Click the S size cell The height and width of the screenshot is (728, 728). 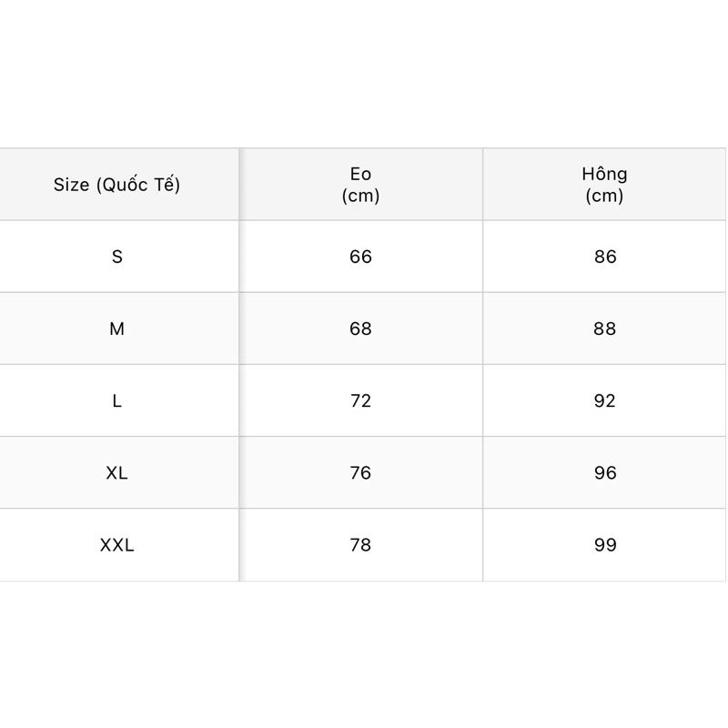[x=117, y=257]
